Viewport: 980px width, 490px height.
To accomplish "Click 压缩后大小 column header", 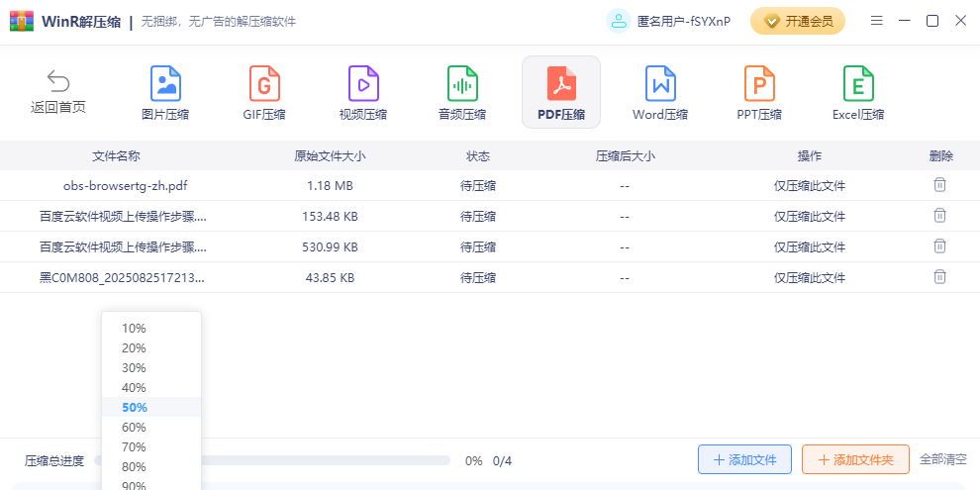I will [625, 156].
